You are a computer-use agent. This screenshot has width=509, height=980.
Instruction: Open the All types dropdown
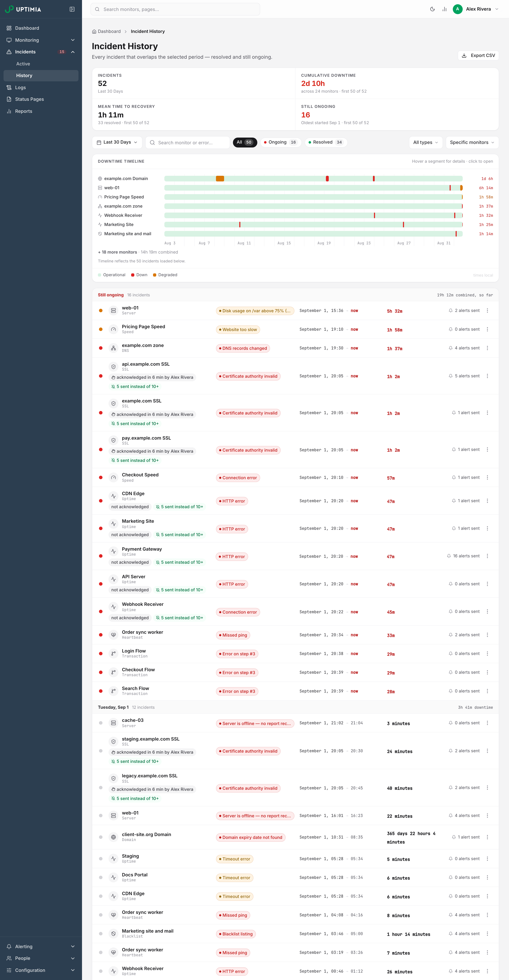(x=425, y=142)
